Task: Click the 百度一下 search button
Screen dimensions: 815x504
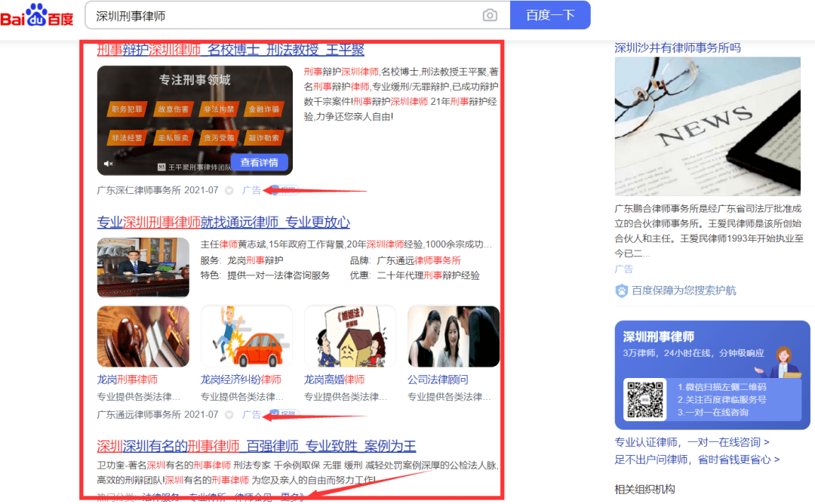Action: [550, 15]
